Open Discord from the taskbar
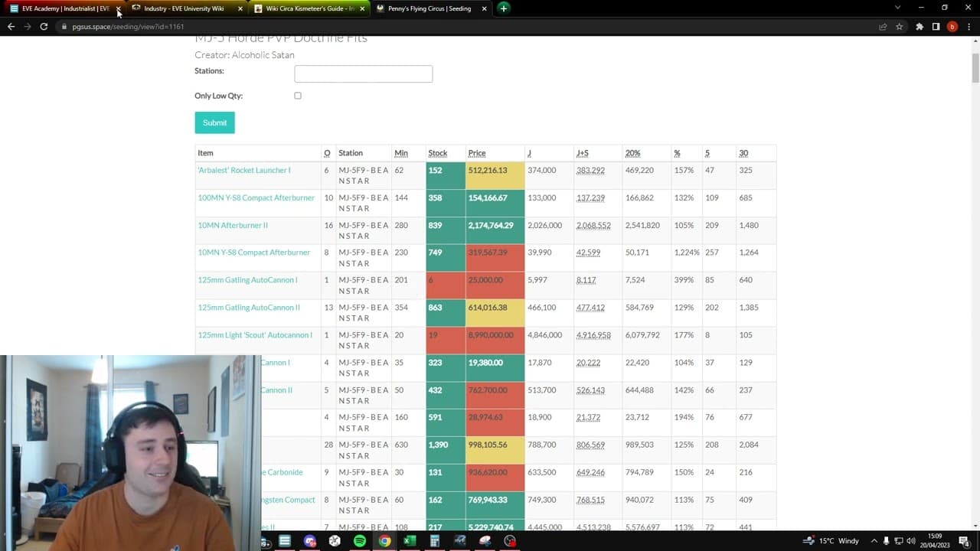The image size is (980, 551). [x=310, y=541]
